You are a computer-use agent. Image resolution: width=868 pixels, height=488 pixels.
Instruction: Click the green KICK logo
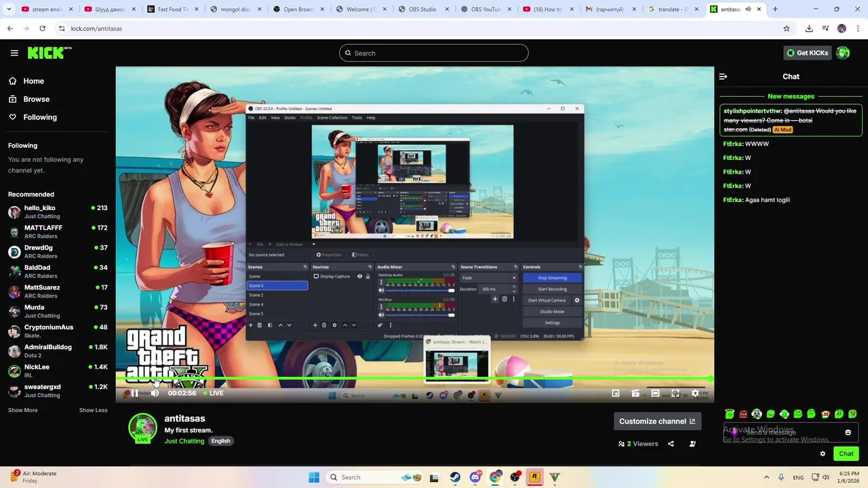pyautogui.click(x=50, y=53)
